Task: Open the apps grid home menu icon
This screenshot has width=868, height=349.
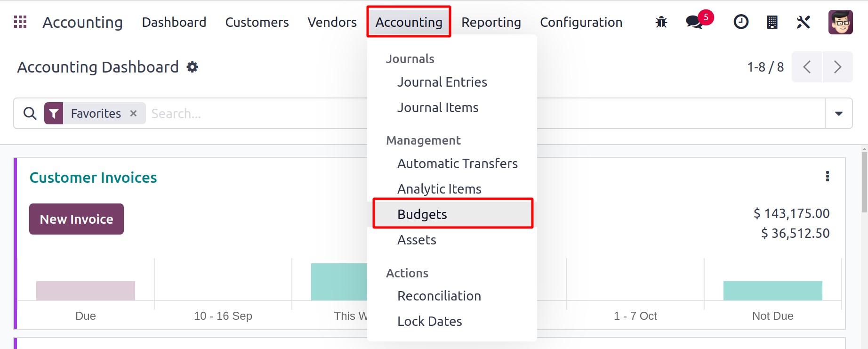Action: pyautogui.click(x=20, y=22)
